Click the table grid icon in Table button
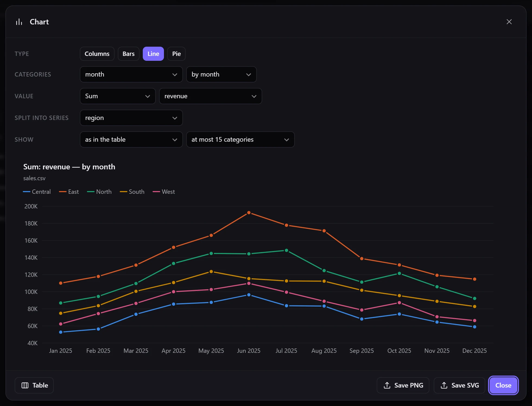This screenshot has width=532, height=406. 25,385
